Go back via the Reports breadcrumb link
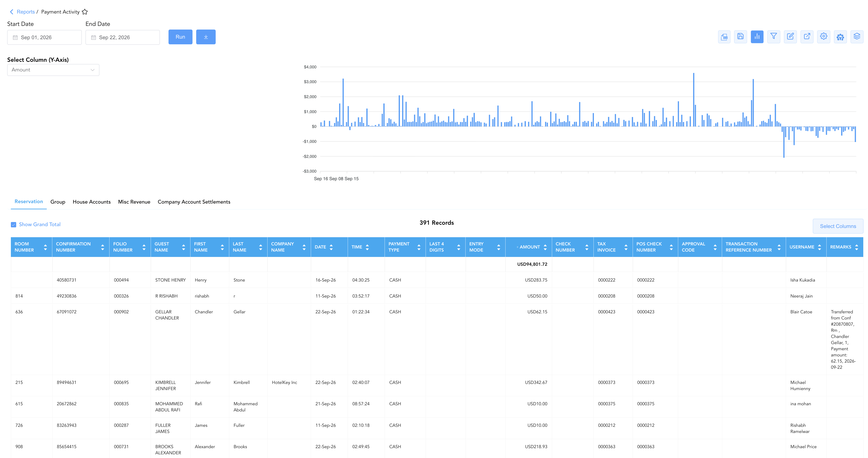Image resolution: width=868 pixels, height=458 pixels. (26, 12)
